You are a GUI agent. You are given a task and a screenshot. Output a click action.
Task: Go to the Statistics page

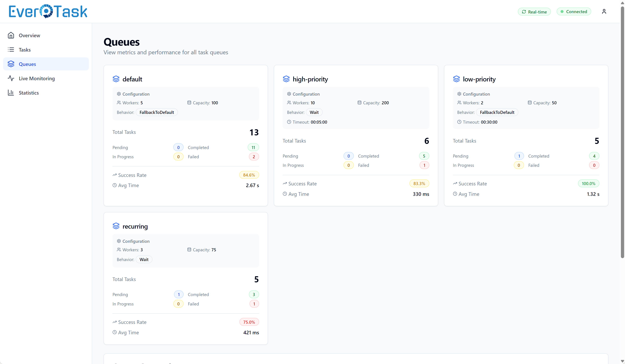click(x=29, y=93)
